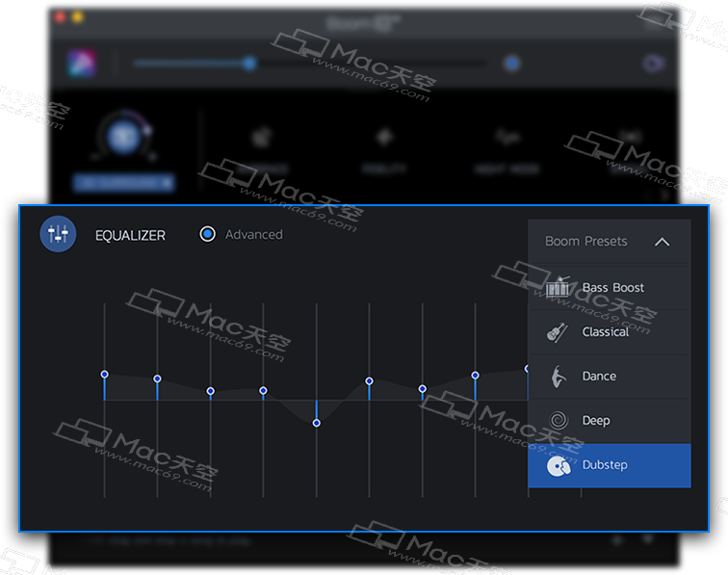Click the Boom Presets chevron arrow
Image resolution: width=728 pixels, height=575 pixels.
pyautogui.click(x=663, y=242)
